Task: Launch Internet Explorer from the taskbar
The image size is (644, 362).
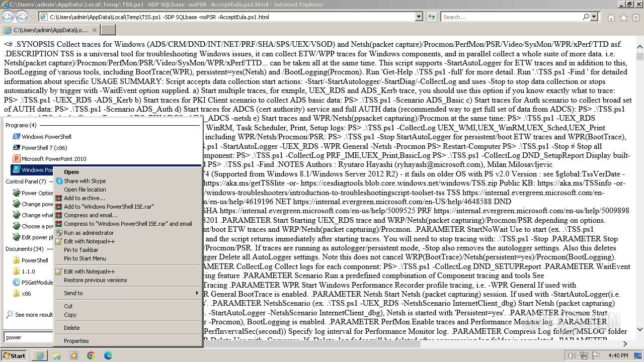Action: pos(40,355)
